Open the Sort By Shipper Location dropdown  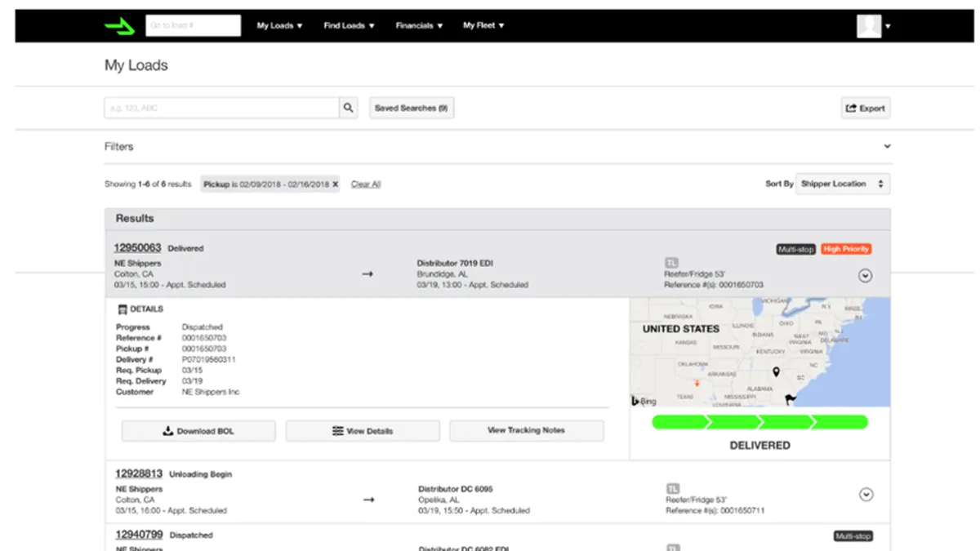coord(843,184)
